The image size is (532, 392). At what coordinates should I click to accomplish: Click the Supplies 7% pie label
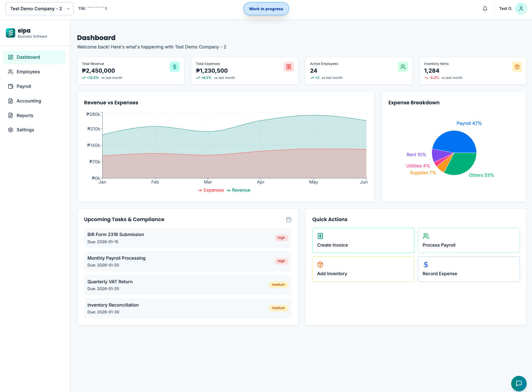[423, 173]
